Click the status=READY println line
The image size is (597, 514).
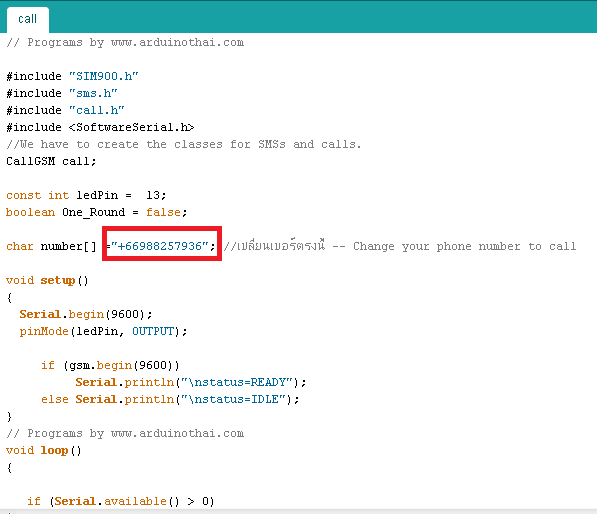click(x=190, y=382)
